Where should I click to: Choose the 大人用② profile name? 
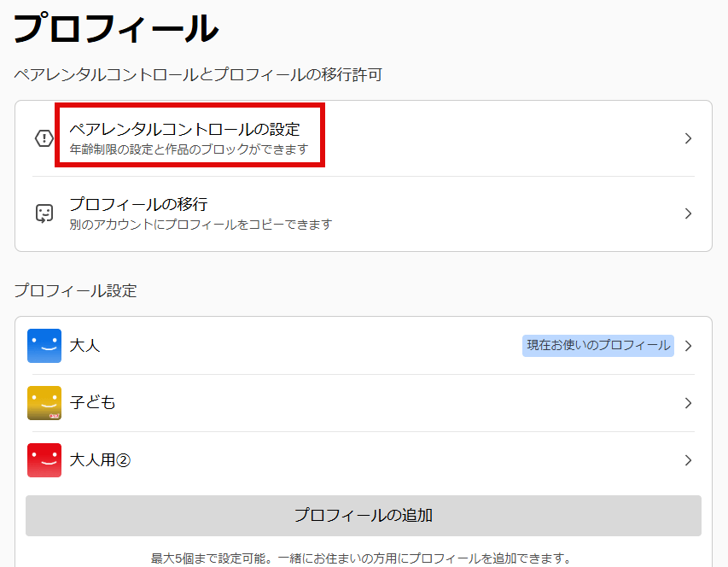pos(100,460)
